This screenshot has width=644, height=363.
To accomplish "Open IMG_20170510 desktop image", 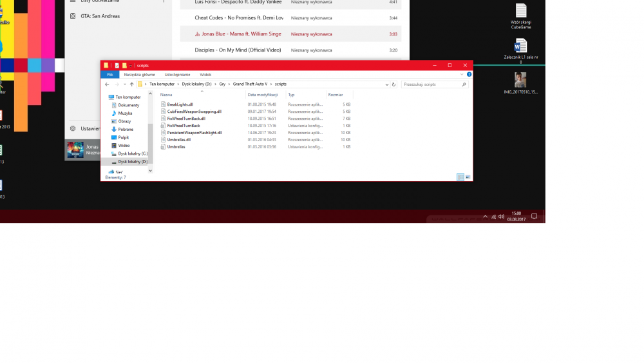I will pos(521,83).
